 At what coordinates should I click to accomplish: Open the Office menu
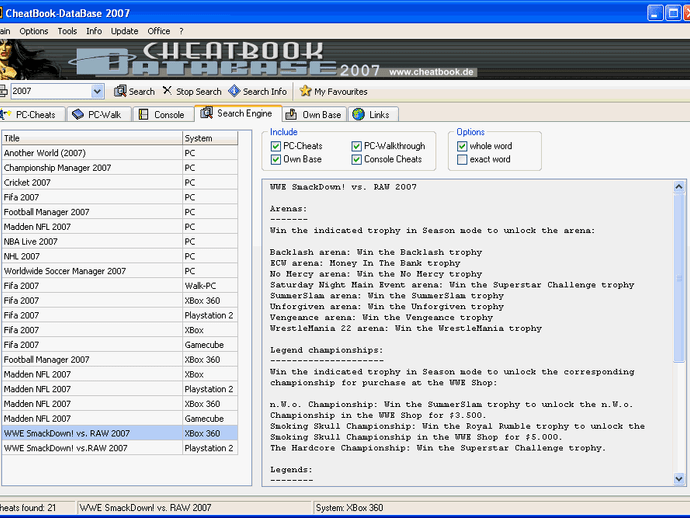coord(159,31)
